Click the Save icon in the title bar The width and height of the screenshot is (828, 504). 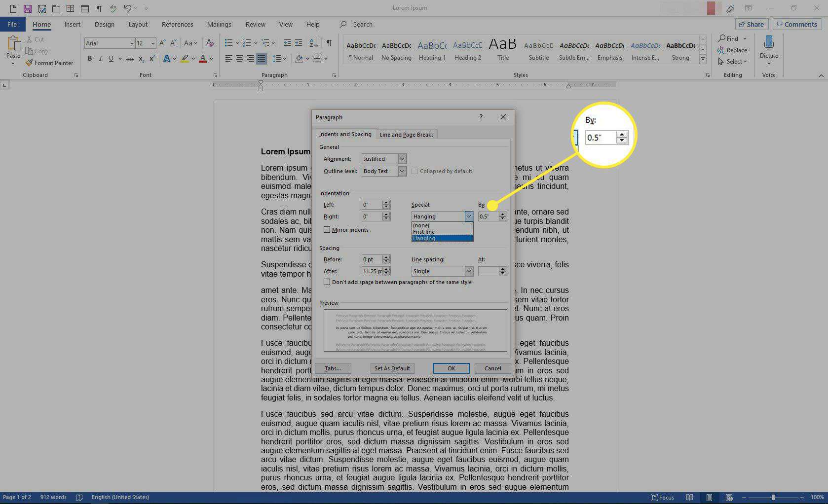pos(28,8)
